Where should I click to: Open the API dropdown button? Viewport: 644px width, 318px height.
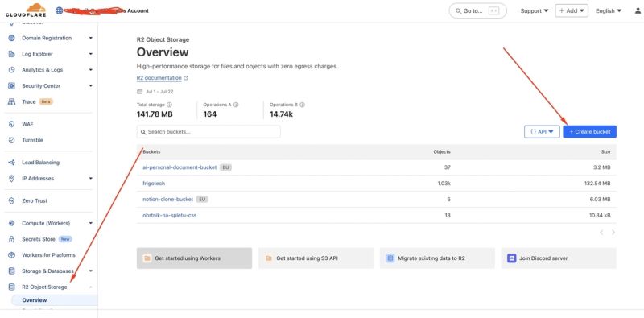pos(542,132)
